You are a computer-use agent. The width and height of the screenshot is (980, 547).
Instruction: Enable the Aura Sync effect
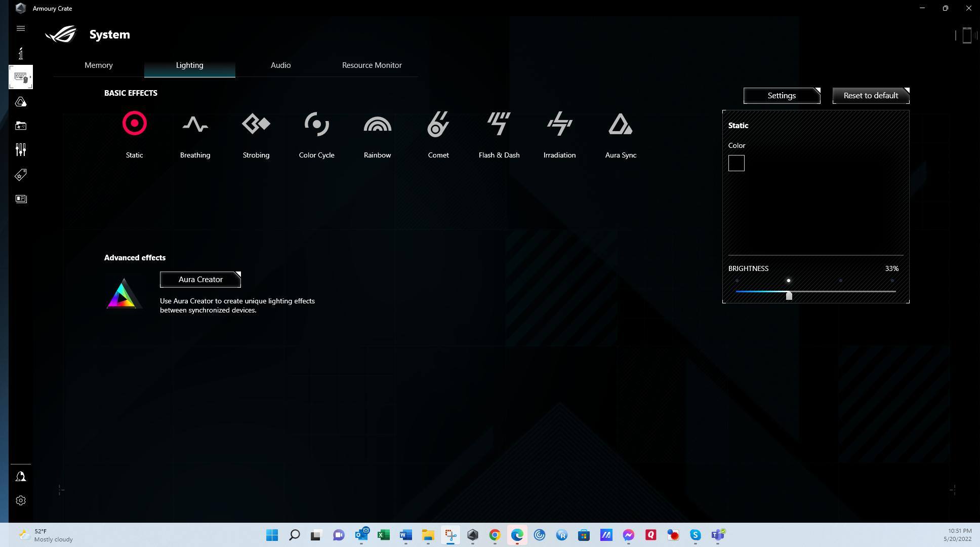tap(620, 124)
